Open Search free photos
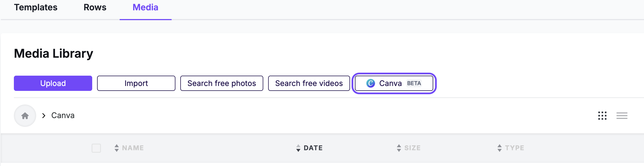Image resolution: width=644 pixels, height=166 pixels. click(222, 83)
